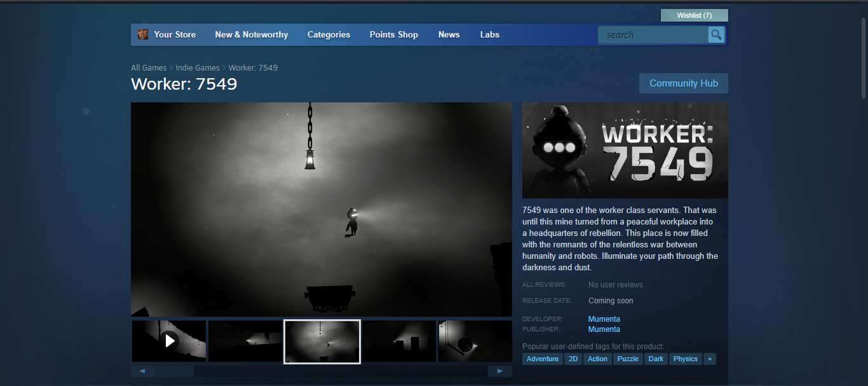Viewport: 868px width, 386px height.
Task: Open the News tab
Action: tap(449, 35)
